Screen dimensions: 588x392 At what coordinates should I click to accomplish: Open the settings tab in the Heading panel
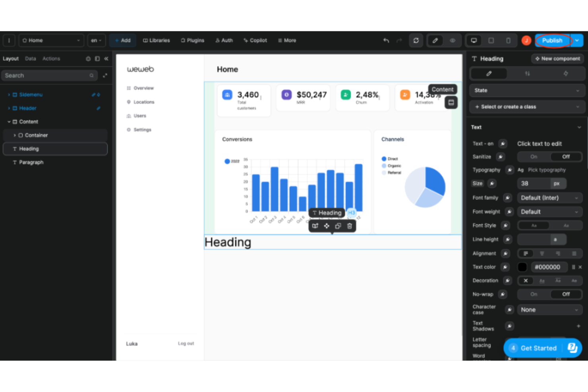(x=527, y=73)
